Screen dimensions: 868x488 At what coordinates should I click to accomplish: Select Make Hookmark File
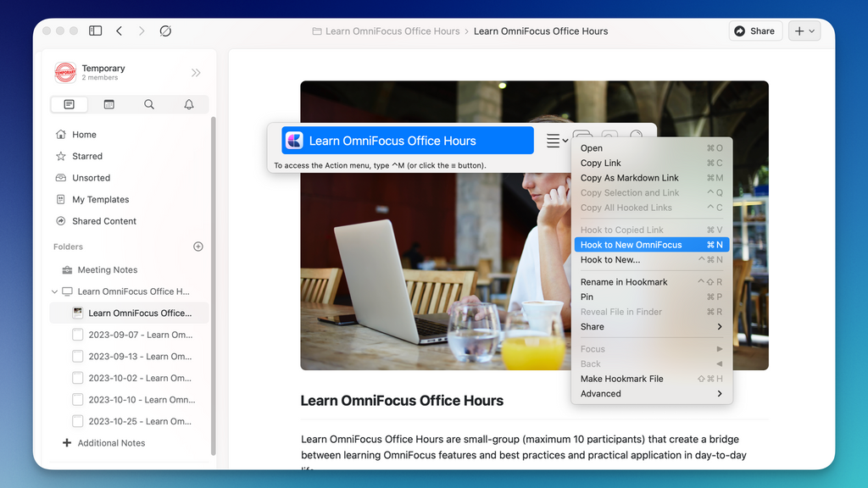652,379
